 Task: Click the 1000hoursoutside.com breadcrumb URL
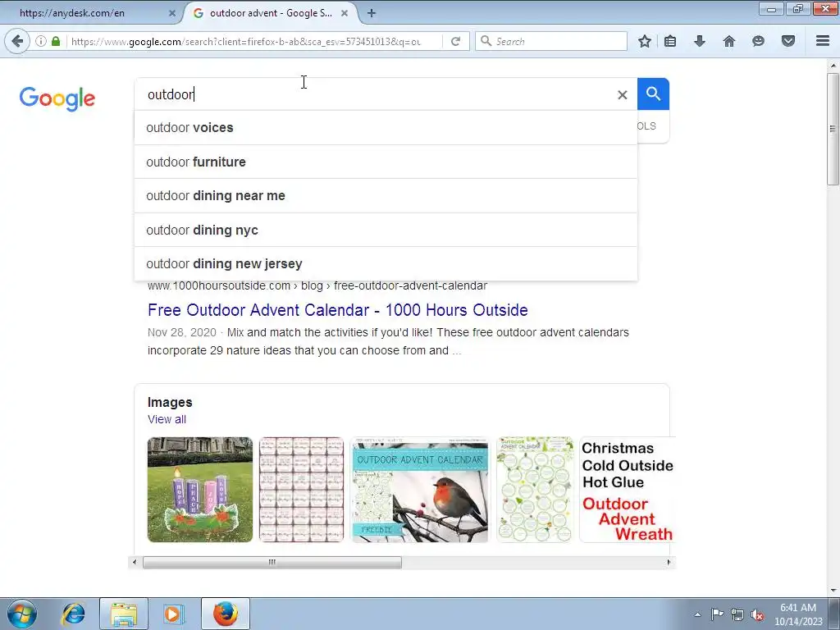click(x=317, y=285)
